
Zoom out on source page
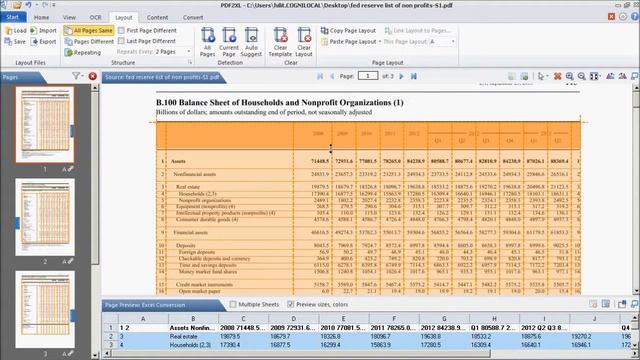click(582, 76)
